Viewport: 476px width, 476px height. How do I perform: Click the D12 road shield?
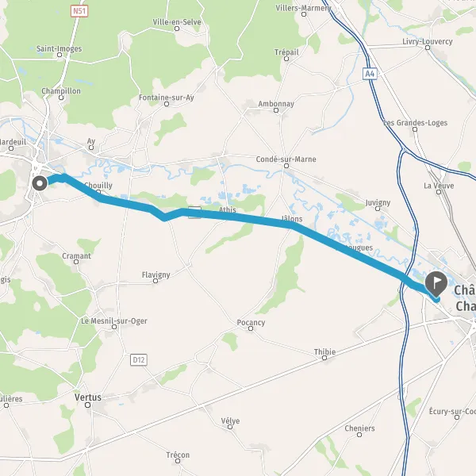tap(139, 359)
